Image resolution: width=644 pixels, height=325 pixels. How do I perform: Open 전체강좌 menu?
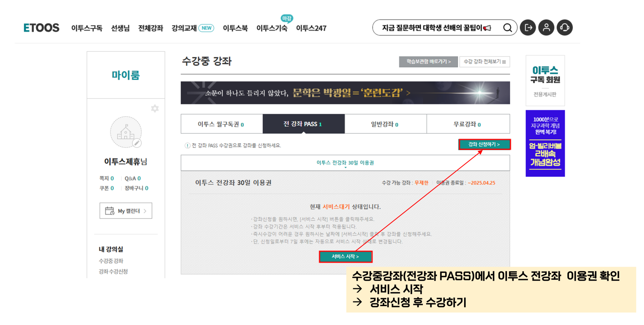point(150,28)
